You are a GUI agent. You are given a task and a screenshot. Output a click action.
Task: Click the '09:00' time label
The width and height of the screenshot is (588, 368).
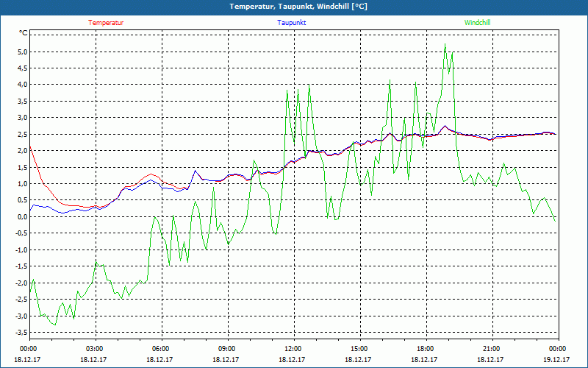pos(228,349)
